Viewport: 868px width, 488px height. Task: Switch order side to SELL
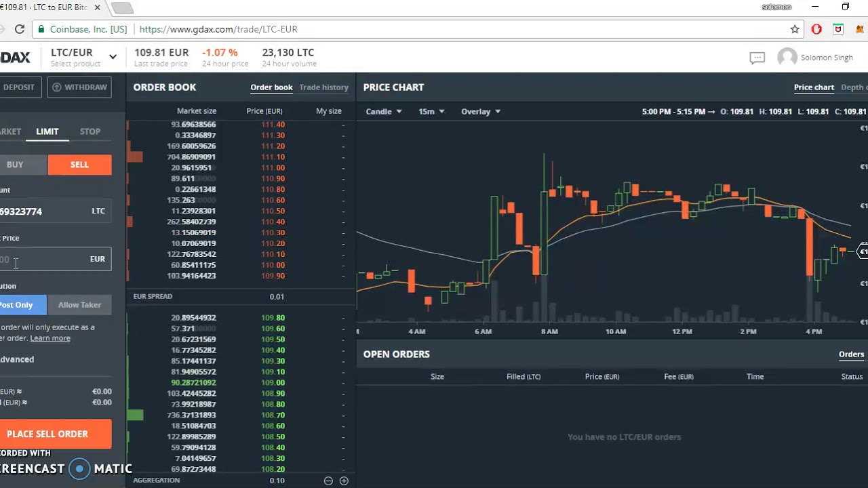point(79,165)
